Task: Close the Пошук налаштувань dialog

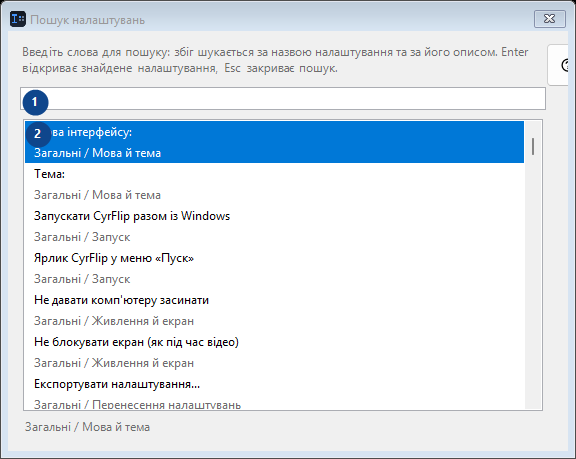Action: point(550,19)
